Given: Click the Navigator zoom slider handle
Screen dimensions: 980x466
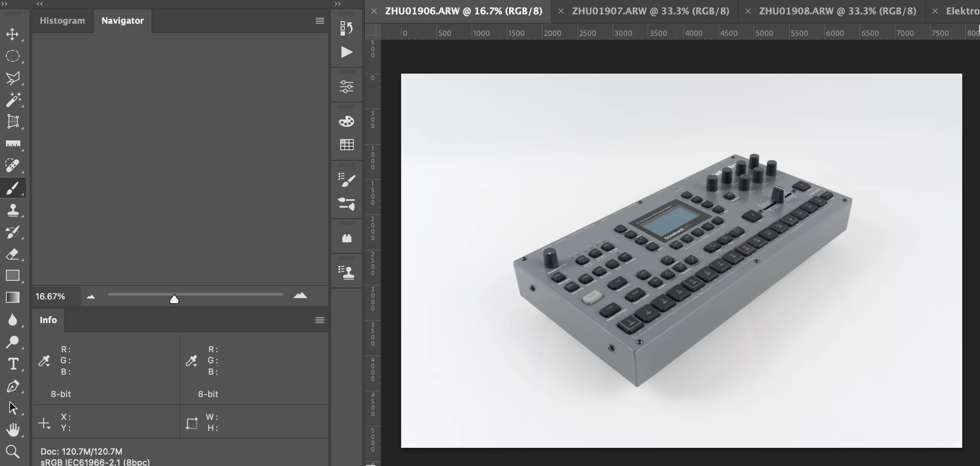Looking at the screenshot, I should click(x=174, y=299).
